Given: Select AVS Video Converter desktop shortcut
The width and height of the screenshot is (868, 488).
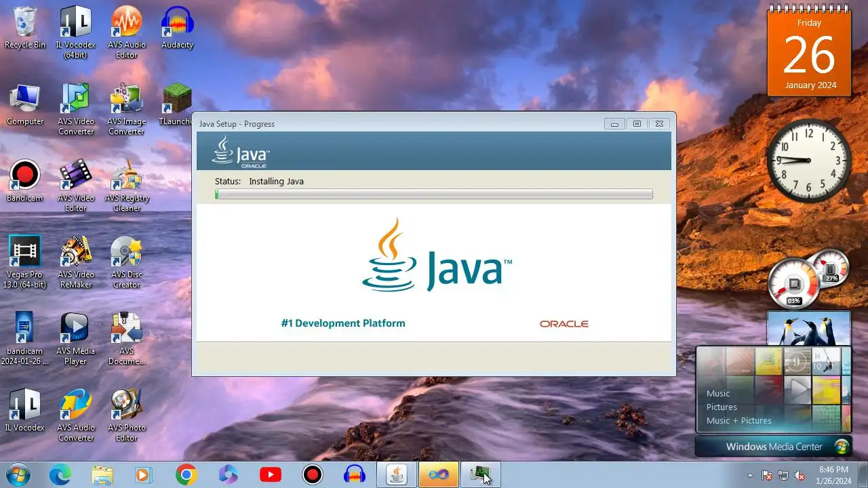Looking at the screenshot, I should [75, 109].
